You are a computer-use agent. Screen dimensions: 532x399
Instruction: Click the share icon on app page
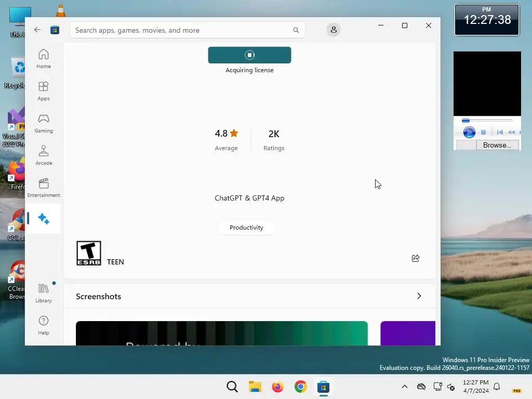point(415,258)
